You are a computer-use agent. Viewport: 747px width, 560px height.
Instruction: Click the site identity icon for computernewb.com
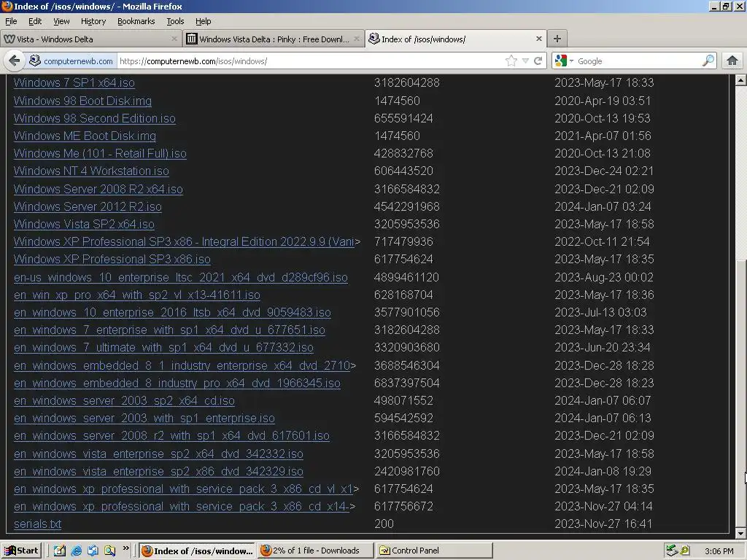(x=35, y=61)
